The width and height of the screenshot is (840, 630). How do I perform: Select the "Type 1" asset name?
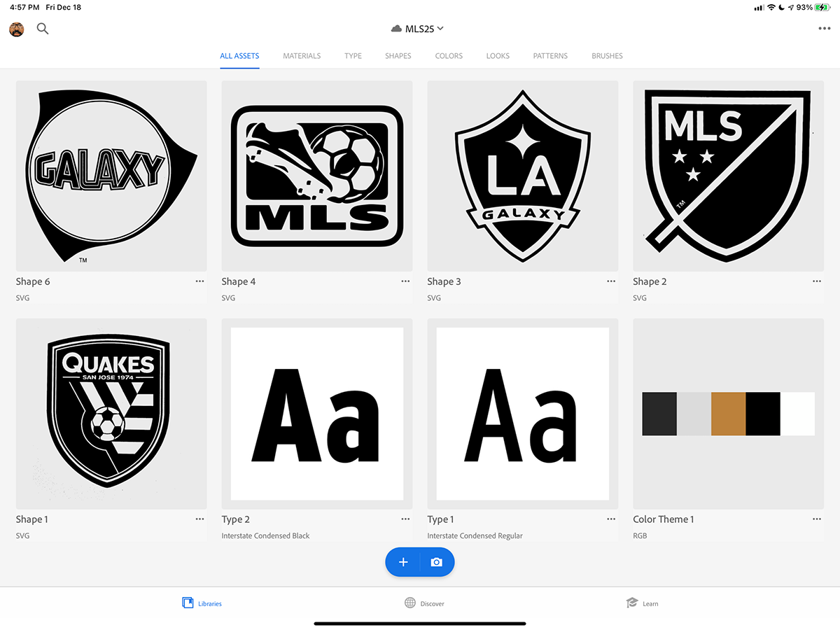(x=441, y=519)
